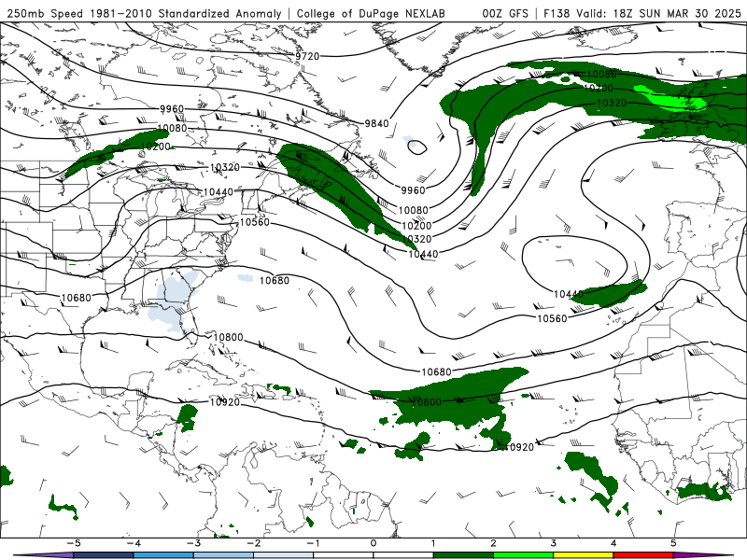Click the '-4' tick on the color scale
The width and height of the screenshot is (747, 560).
tap(134, 543)
